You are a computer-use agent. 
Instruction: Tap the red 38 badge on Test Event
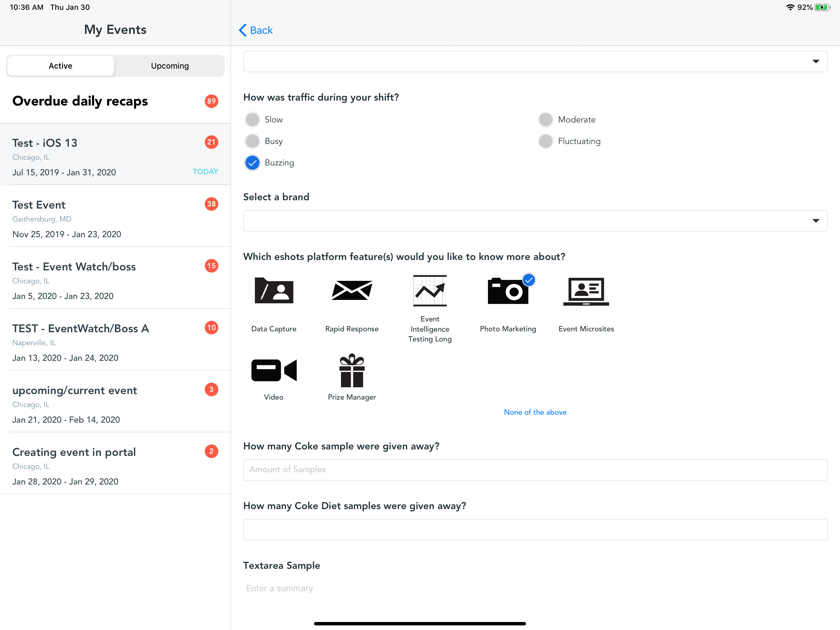pyautogui.click(x=212, y=204)
